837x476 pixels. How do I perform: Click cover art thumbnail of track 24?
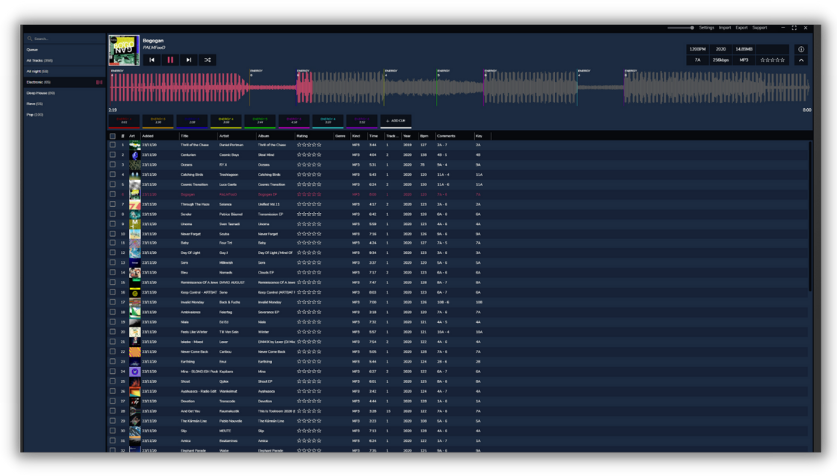(x=135, y=371)
